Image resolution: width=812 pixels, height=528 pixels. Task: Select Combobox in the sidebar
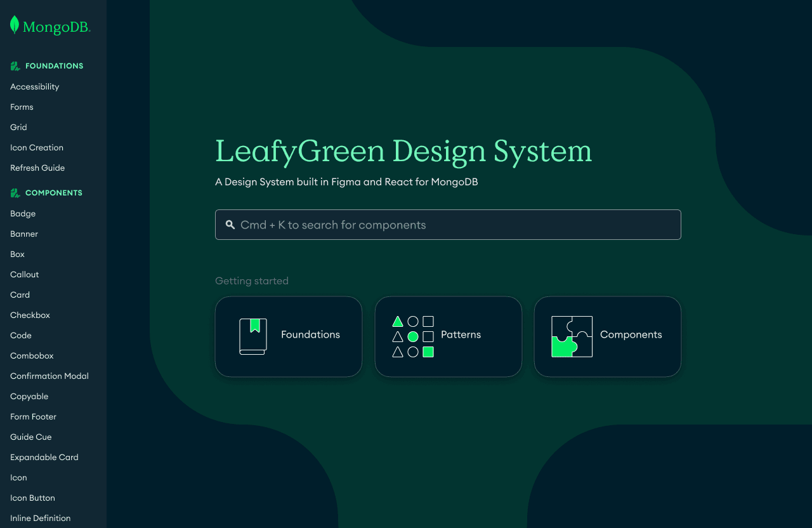32,355
